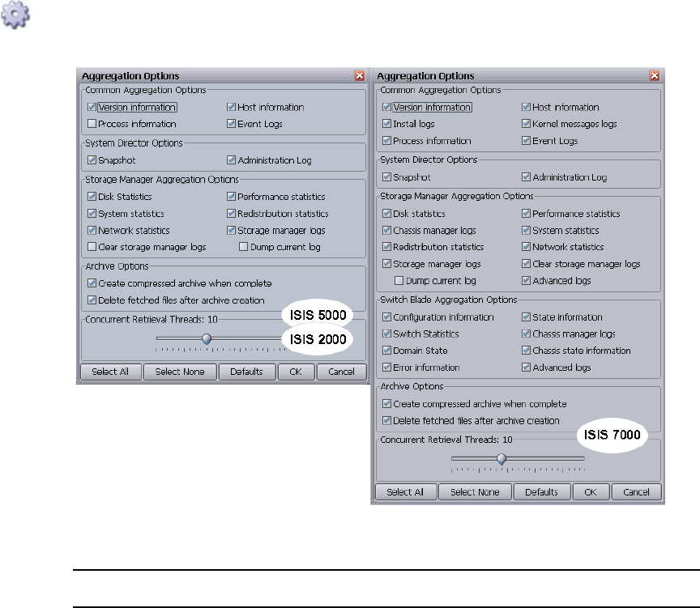The height and width of the screenshot is (608, 700).
Task: Toggle Delete fetched files in left dialog
Action: pyautogui.click(x=92, y=300)
